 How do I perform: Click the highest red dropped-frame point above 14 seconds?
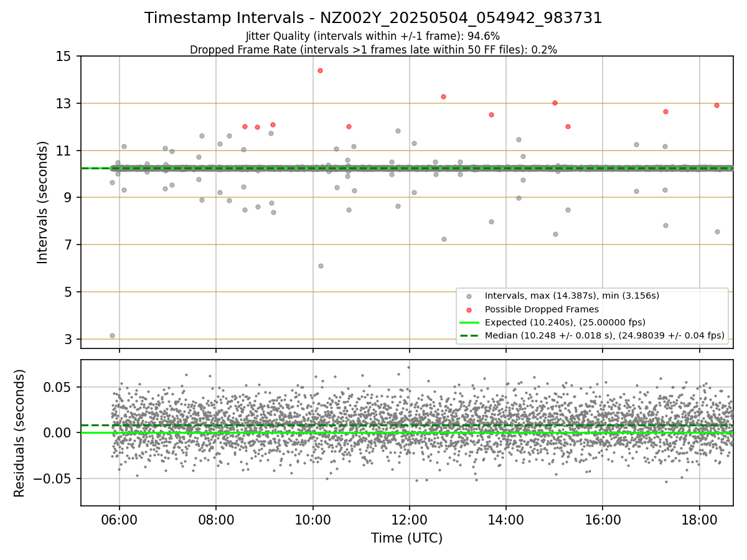coord(320,70)
